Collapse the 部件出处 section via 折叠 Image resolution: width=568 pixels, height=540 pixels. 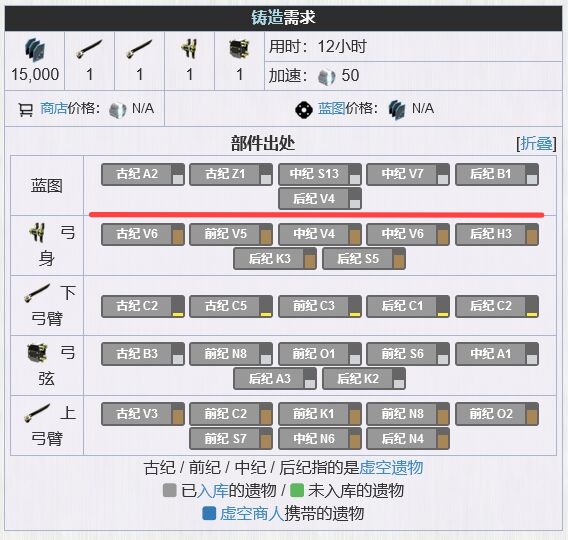pyautogui.click(x=536, y=143)
